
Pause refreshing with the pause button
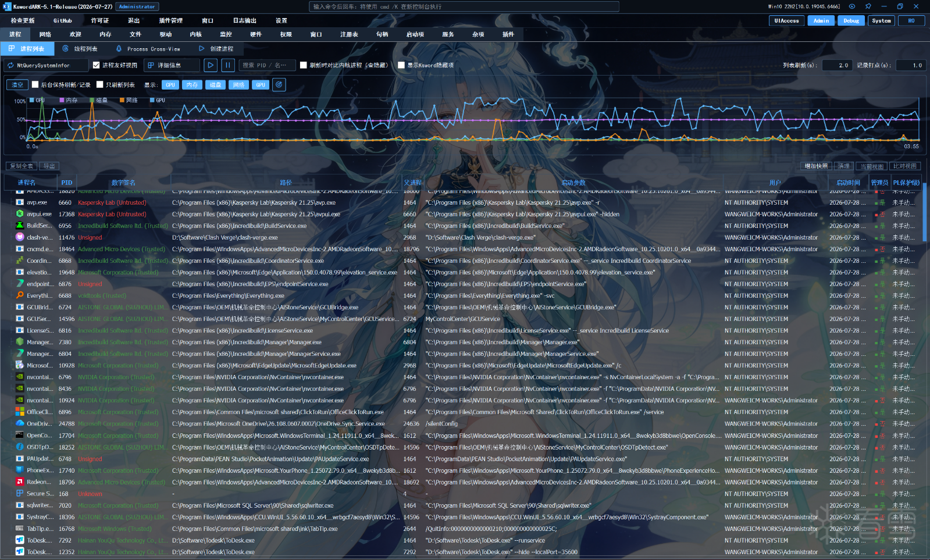(228, 65)
